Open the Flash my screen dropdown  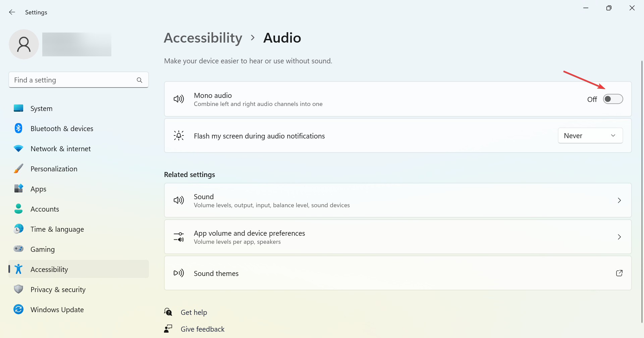[590, 136]
